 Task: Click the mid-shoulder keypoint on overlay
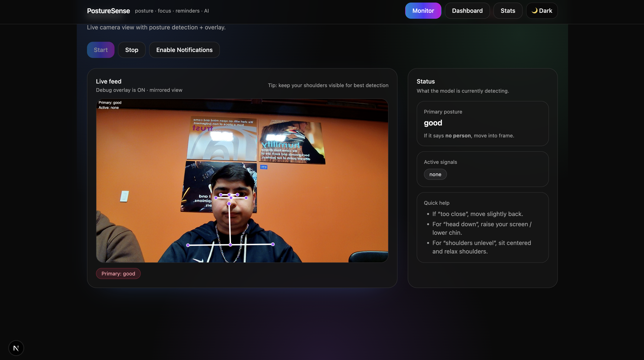230,245
